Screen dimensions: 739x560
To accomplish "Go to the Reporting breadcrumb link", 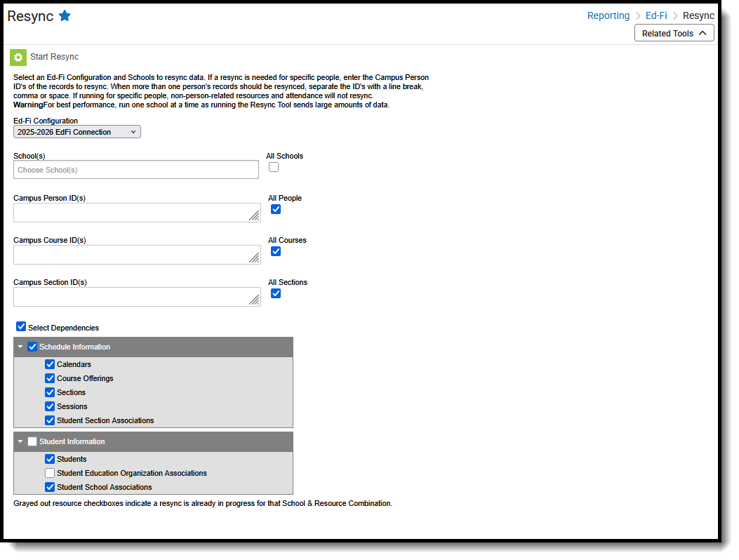I will pos(608,15).
